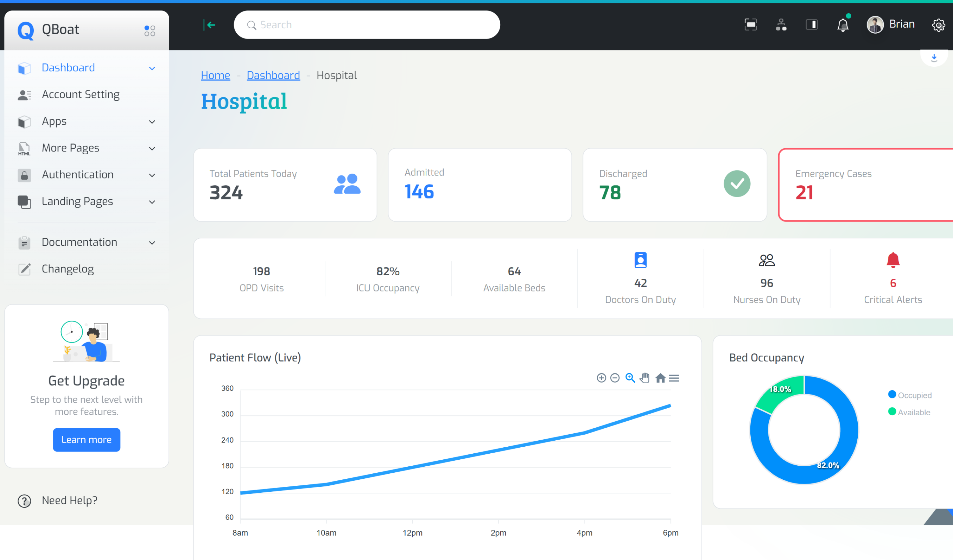Open the notifications bell icon
This screenshot has height=560, width=953.
coord(842,25)
